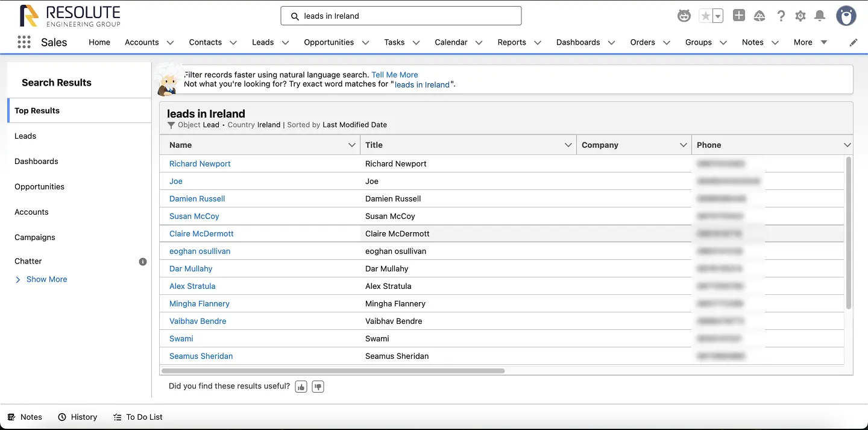868x430 pixels.
Task: Click the global search input field
Action: pos(401,16)
